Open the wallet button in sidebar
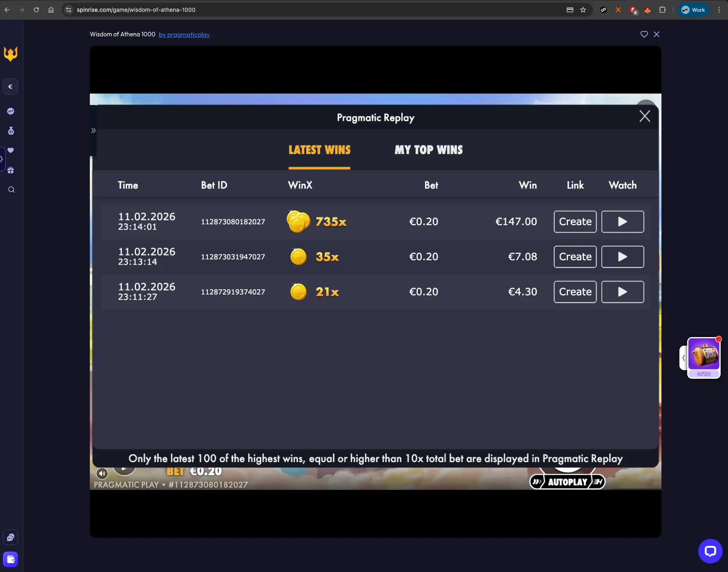Viewport: 728px width, 572px height. coord(11,559)
